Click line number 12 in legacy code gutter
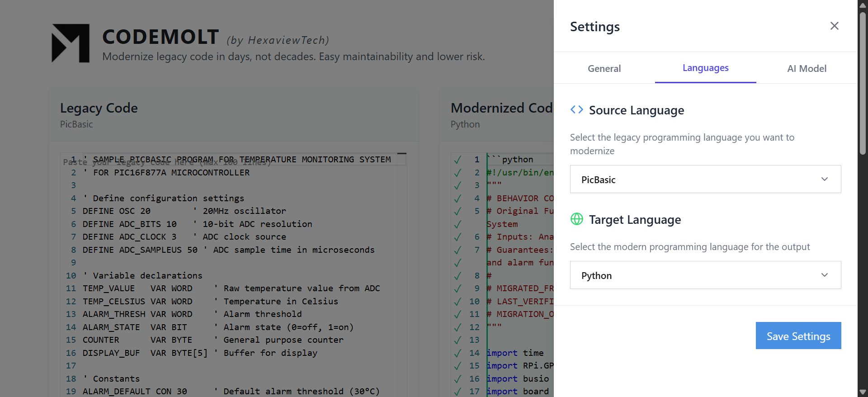The height and width of the screenshot is (397, 868). click(x=71, y=302)
